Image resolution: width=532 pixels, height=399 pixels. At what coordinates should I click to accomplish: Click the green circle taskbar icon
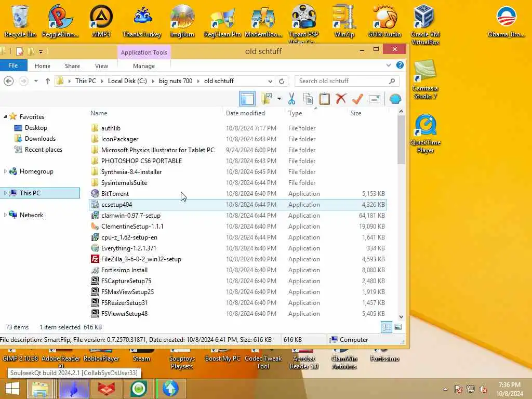coord(138,389)
